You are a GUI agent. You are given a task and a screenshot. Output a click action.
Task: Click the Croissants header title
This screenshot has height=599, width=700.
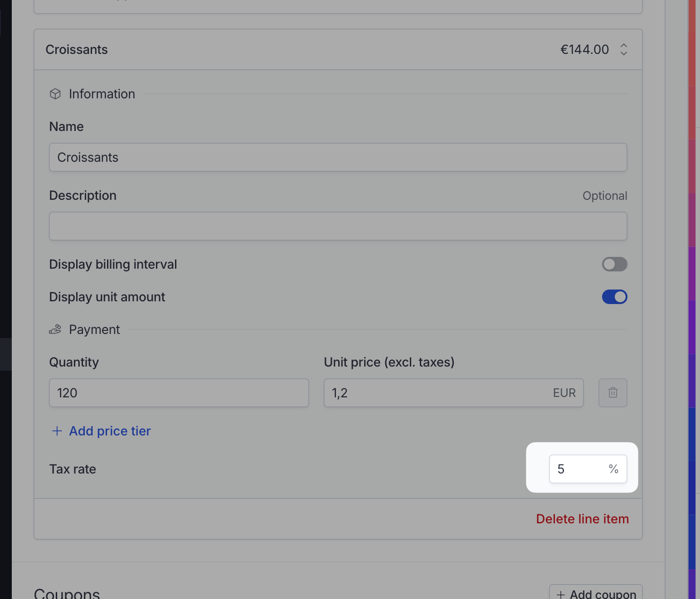(x=77, y=49)
